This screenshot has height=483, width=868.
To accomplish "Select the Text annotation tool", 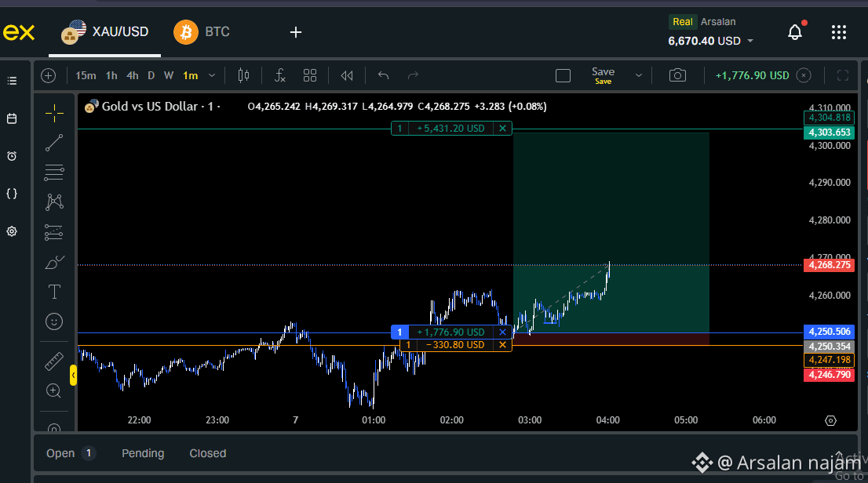I will pos(54,292).
